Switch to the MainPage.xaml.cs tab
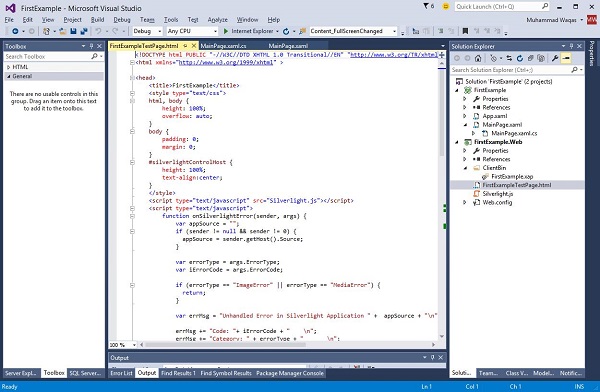 [223, 46]
